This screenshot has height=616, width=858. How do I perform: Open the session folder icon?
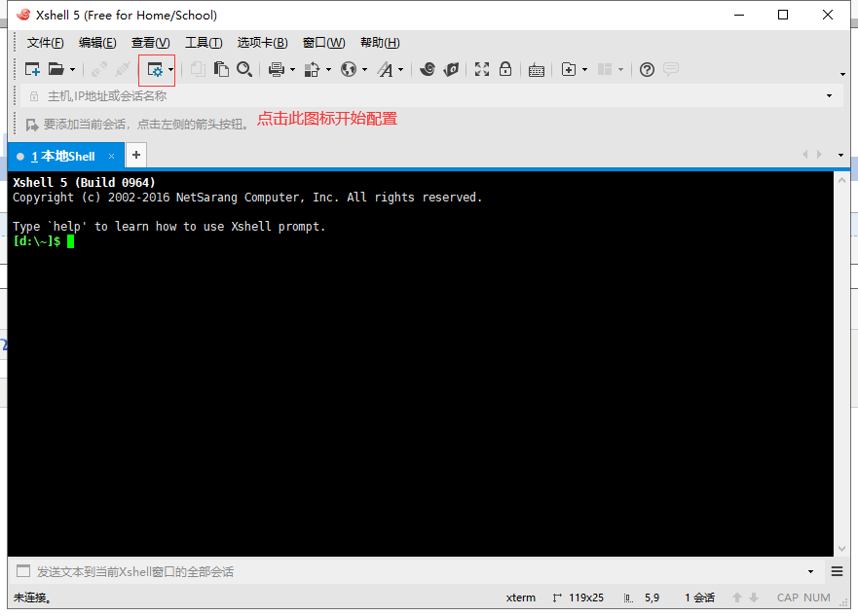(x=56, y=69)
